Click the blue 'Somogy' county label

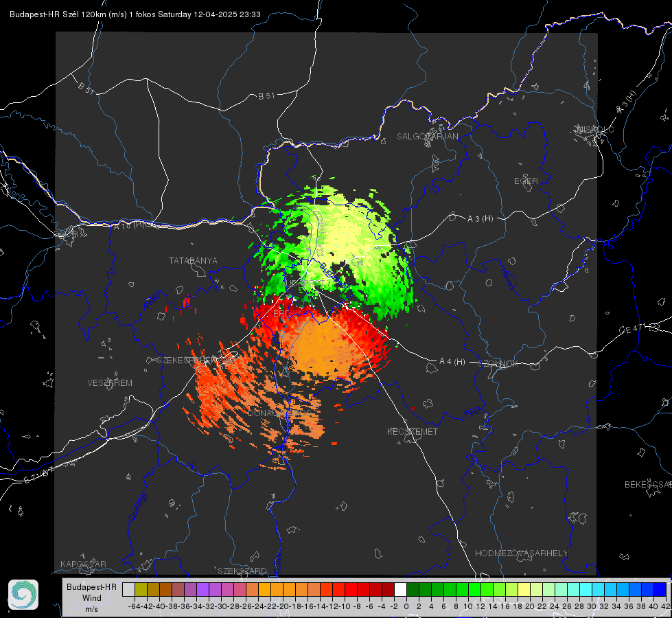click(139, 507)
